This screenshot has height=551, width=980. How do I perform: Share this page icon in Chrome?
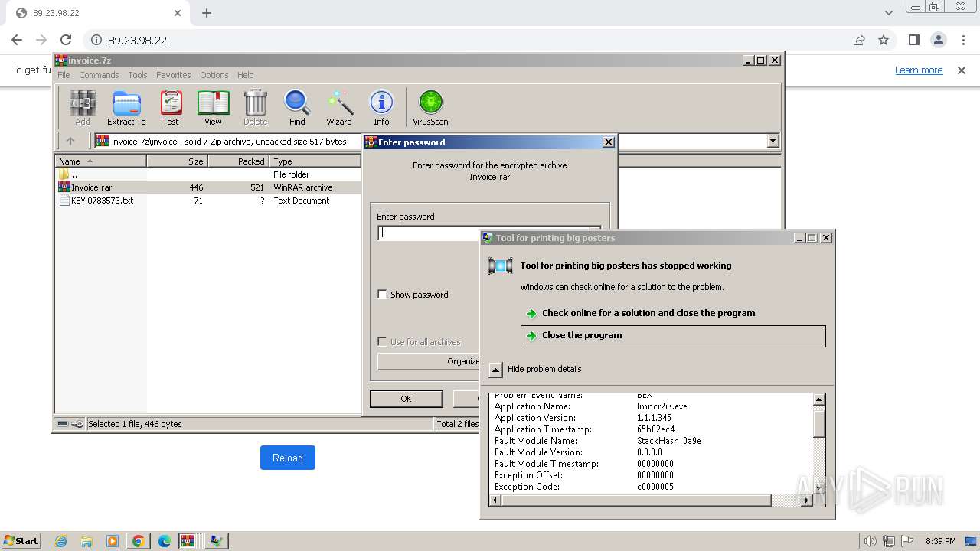pos(859,40)
